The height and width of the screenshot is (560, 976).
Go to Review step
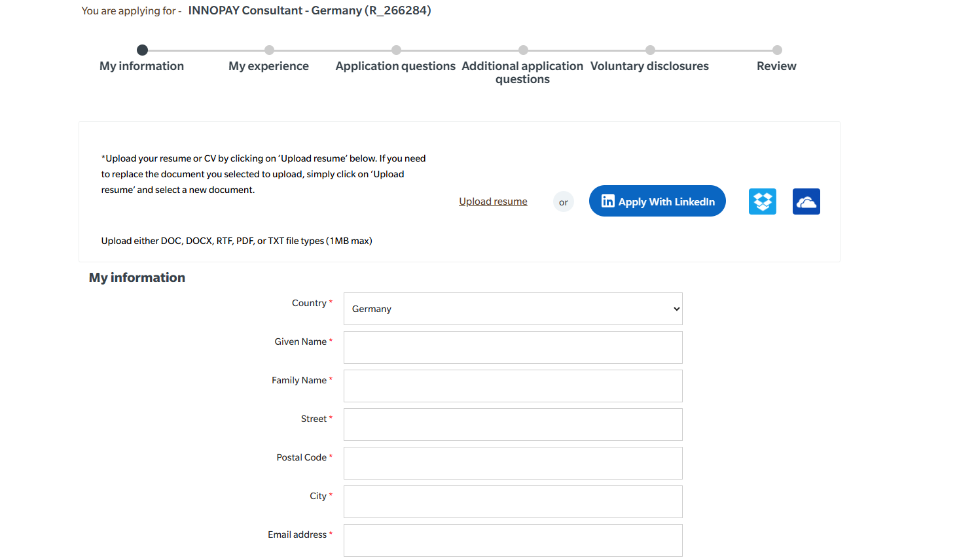[776, 66]
